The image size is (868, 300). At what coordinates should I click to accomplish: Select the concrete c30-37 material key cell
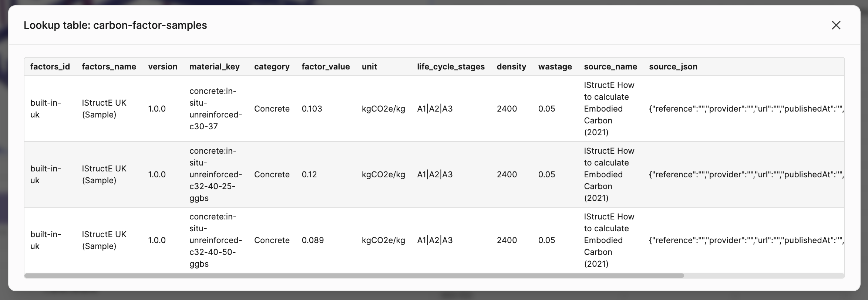pyautogui.click(x=216, y=109)
